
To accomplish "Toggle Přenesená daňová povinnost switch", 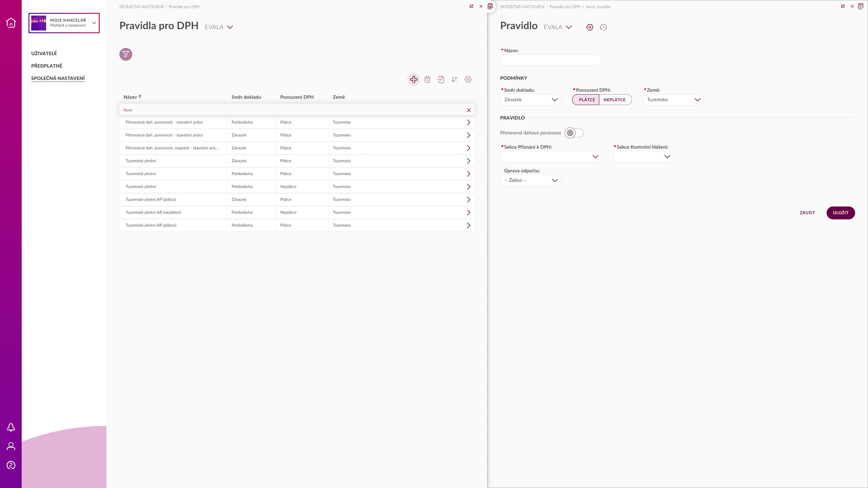I will tap(574, 133).
